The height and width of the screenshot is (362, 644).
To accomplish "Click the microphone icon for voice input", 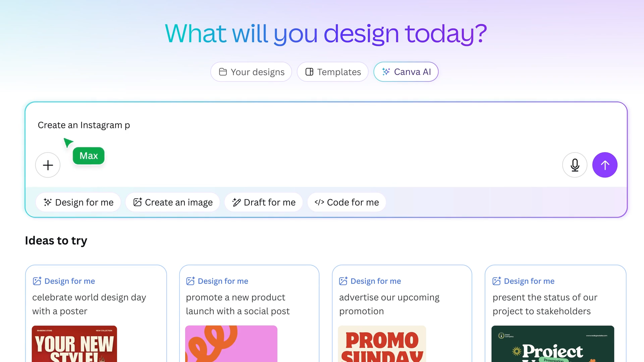I will click(575, 165).
